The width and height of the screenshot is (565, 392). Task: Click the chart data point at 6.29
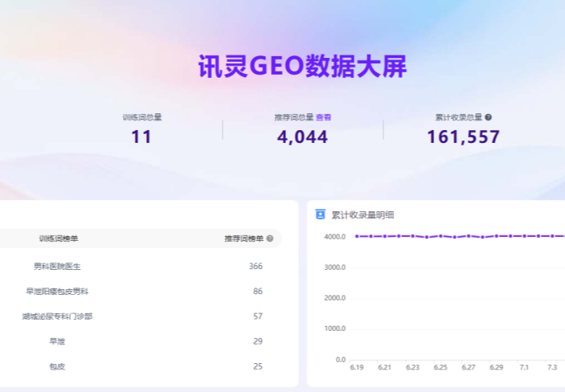coord(497,236)
